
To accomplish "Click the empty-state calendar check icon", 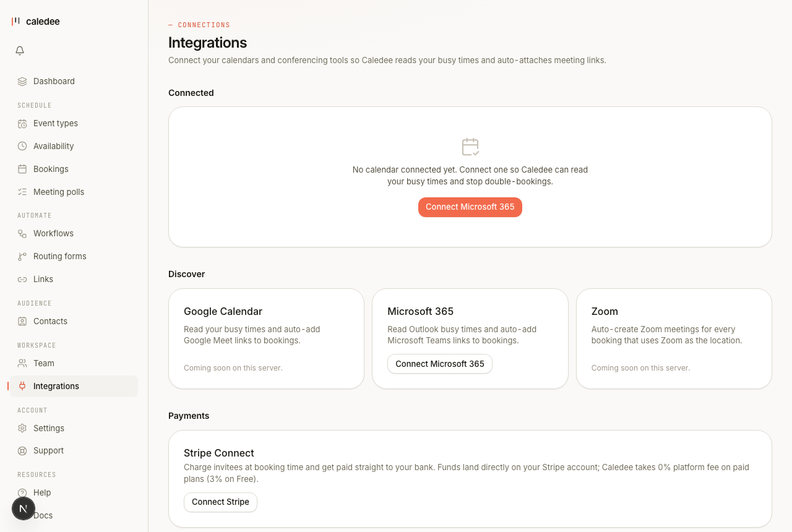I will pos(470,147).
